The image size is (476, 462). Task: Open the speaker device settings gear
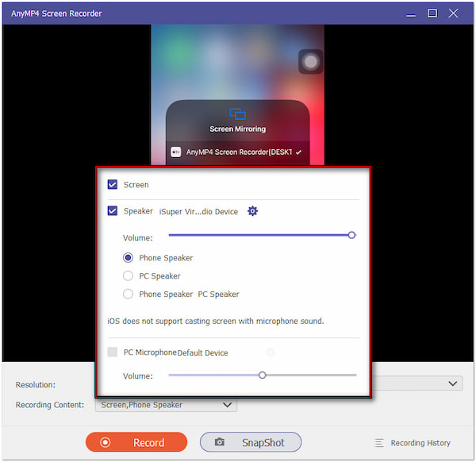click(x=252, y=211)
